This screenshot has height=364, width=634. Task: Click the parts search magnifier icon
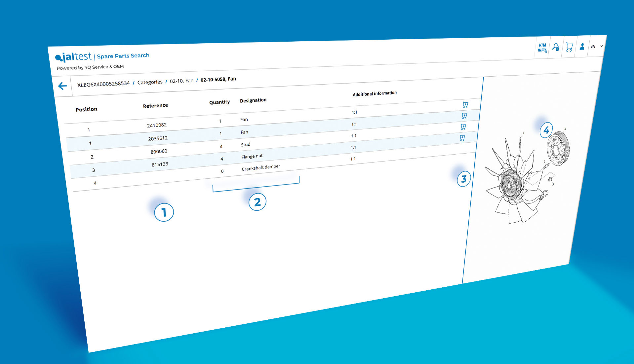[556, 47]
